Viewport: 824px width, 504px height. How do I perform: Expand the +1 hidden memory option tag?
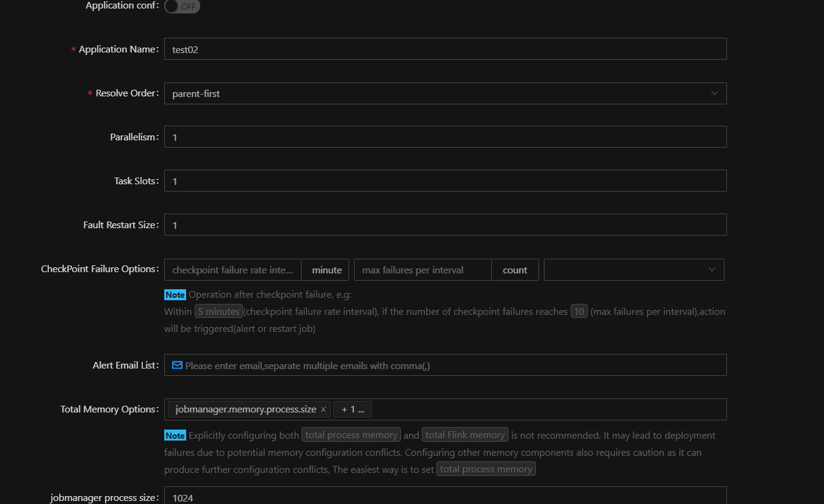tap(352, 409)
